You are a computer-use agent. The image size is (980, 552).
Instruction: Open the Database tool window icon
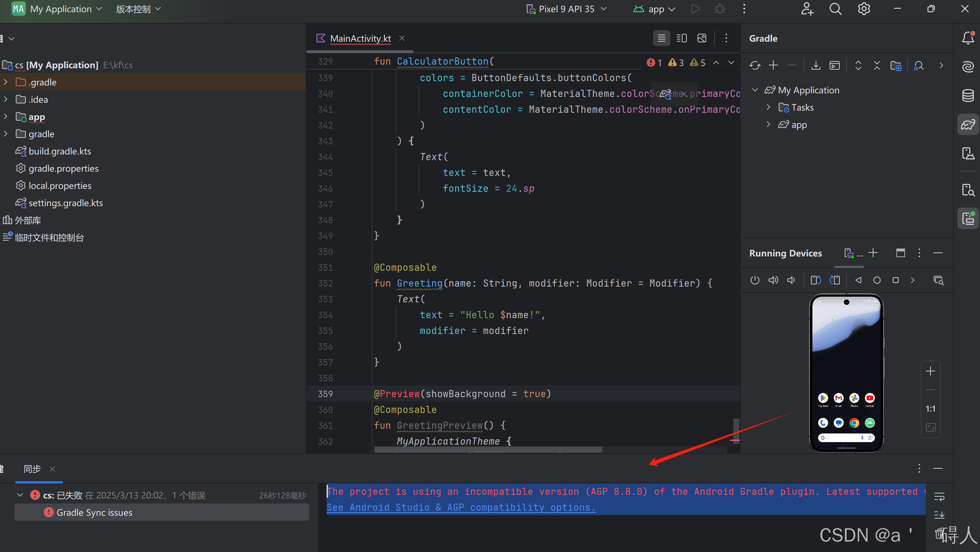click(x=968, y=95)
